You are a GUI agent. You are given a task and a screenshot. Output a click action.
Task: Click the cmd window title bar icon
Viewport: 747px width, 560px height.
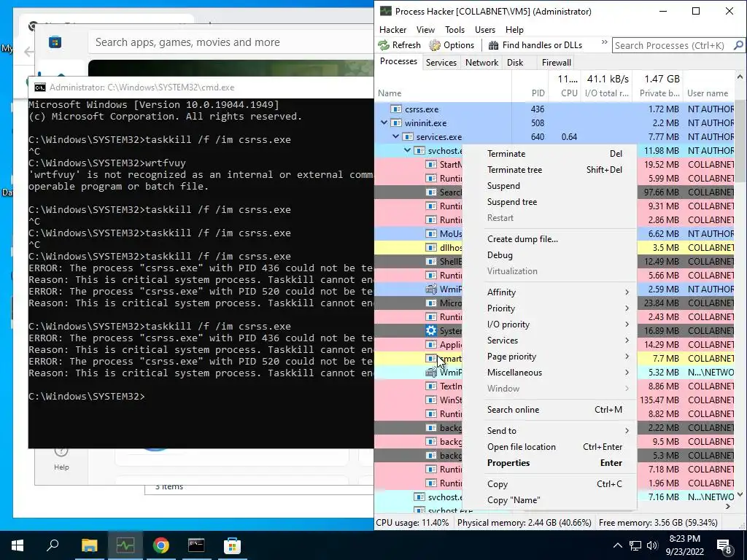click(40, 87)
